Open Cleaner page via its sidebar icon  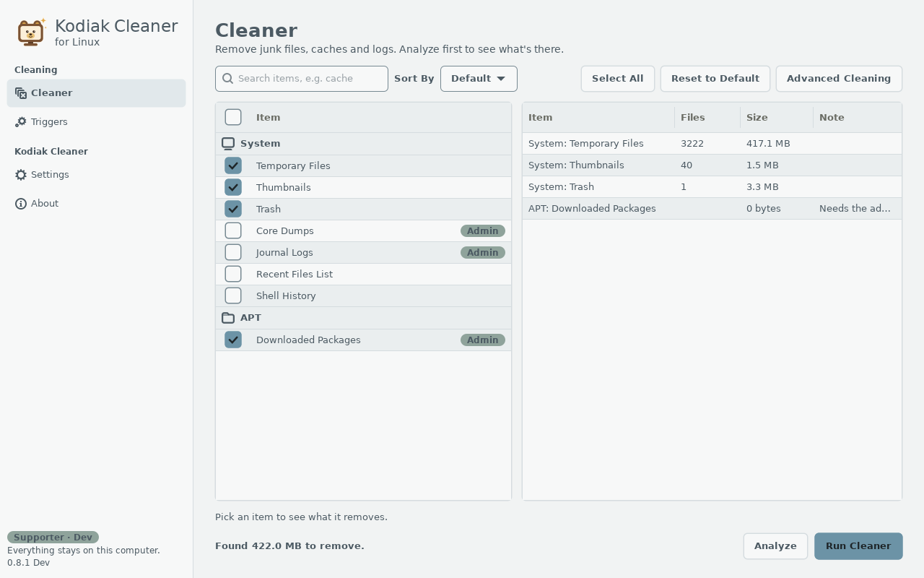pos(21,93)
